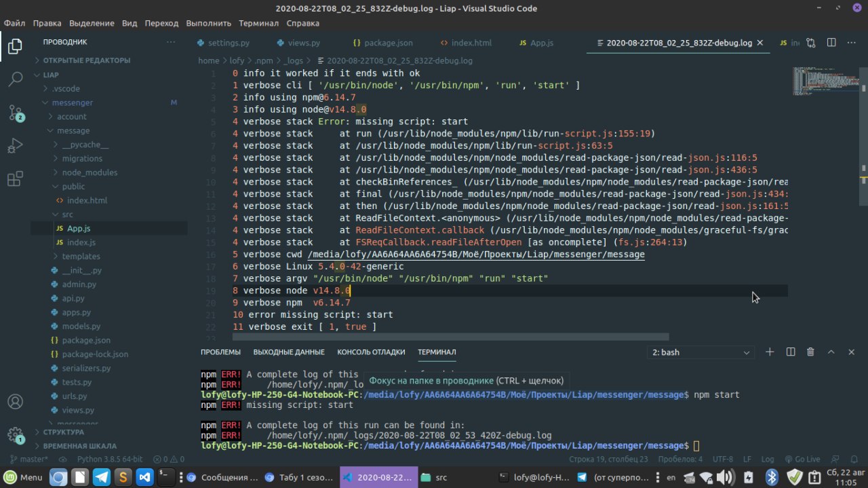Maximize the terminal panel with chevron up

tap(831, 352)
